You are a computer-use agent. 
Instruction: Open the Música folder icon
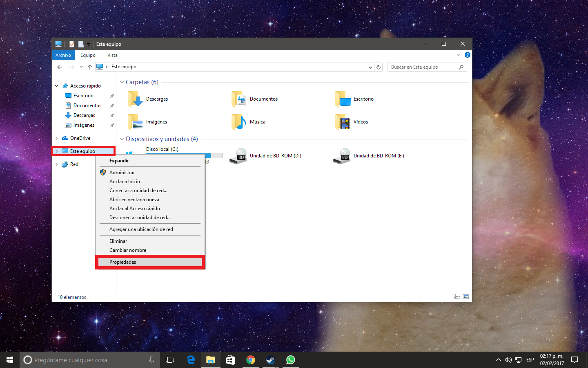click(x=239, y=122)
